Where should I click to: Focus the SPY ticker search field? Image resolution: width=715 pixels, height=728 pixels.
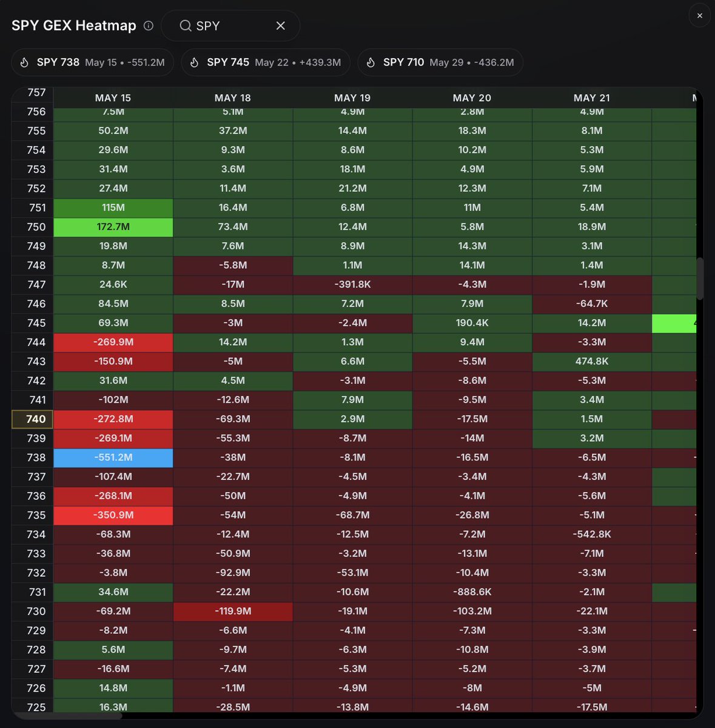click(230, 25)
